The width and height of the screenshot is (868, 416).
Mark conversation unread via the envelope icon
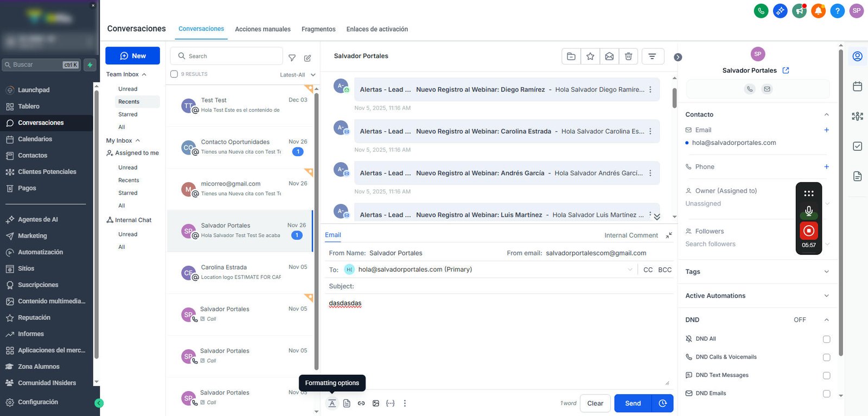tap(609, 56)
